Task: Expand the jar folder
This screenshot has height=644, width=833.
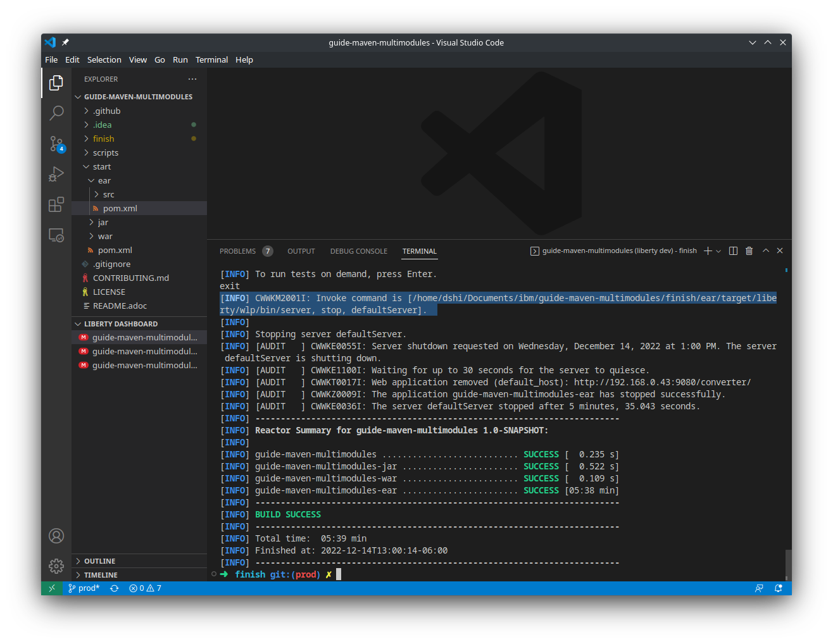Action: pyautogui.click(x=139, y=222)
